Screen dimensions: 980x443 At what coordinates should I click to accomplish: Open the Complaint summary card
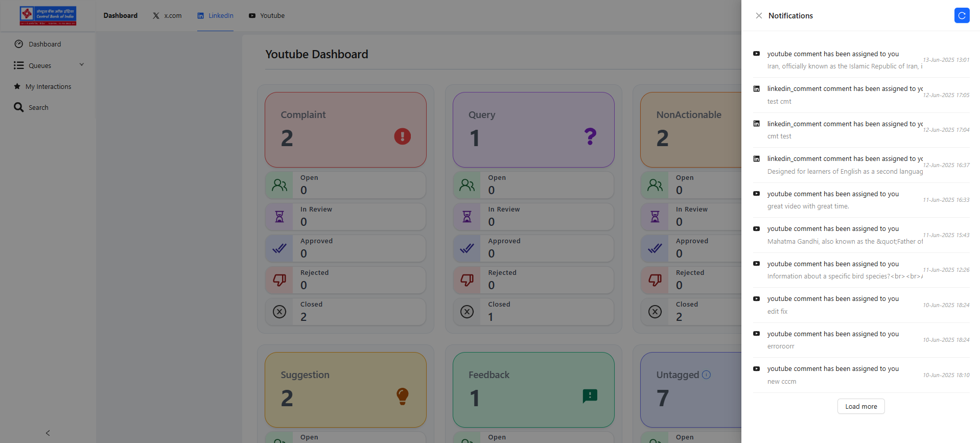[x=345, y=130]
